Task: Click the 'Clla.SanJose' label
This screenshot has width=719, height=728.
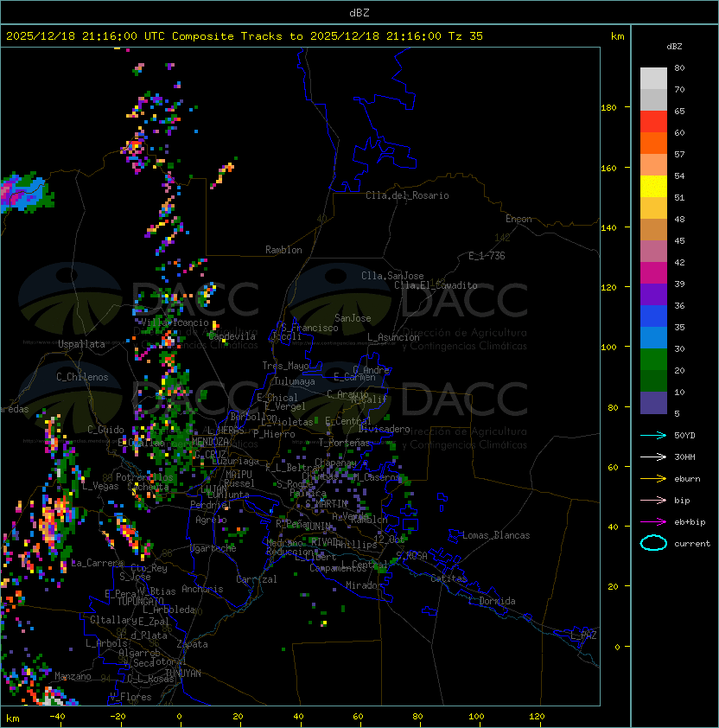Action: pyautogui.click(x=392, y=276)
